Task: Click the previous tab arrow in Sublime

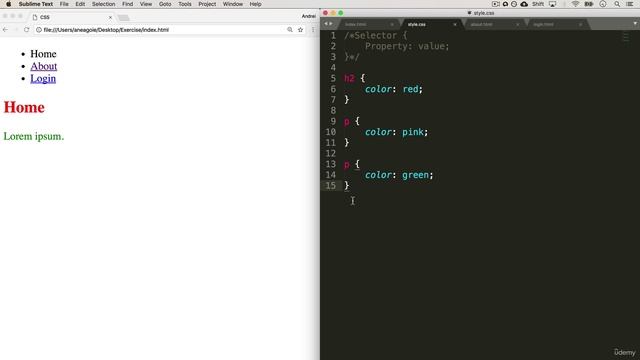Action: click(x=326, y=24)
